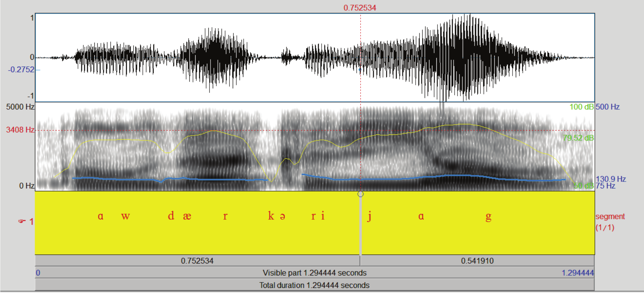
Task: Click the 'r' label just before 'i'
Action: point(313,216)
